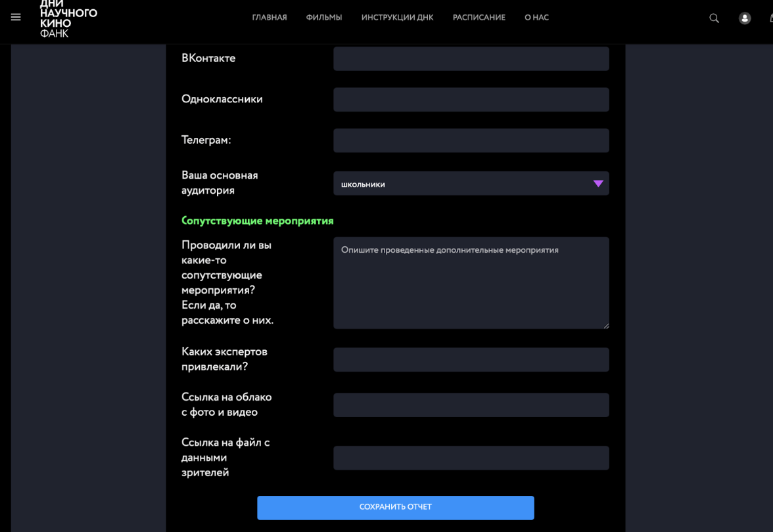Click the Дни научного кино ФАНК logo

[x=68, y=18]
